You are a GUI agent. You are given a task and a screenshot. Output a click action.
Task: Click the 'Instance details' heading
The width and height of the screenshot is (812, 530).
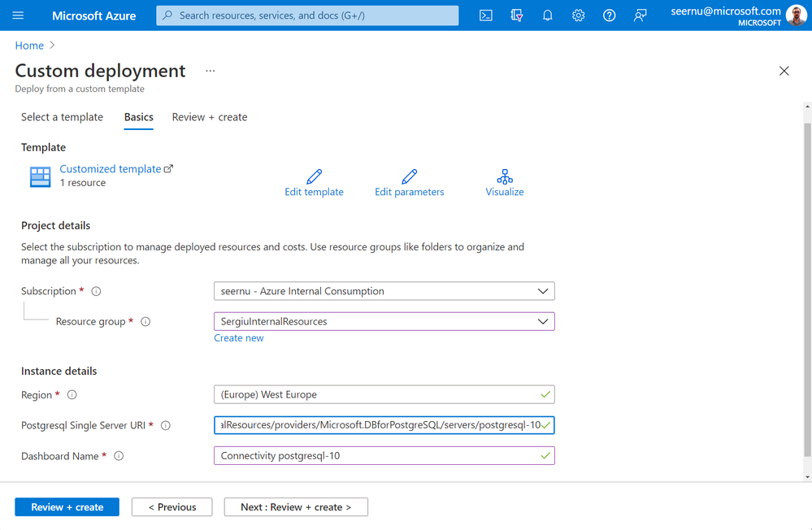click(x=59, y=371)
